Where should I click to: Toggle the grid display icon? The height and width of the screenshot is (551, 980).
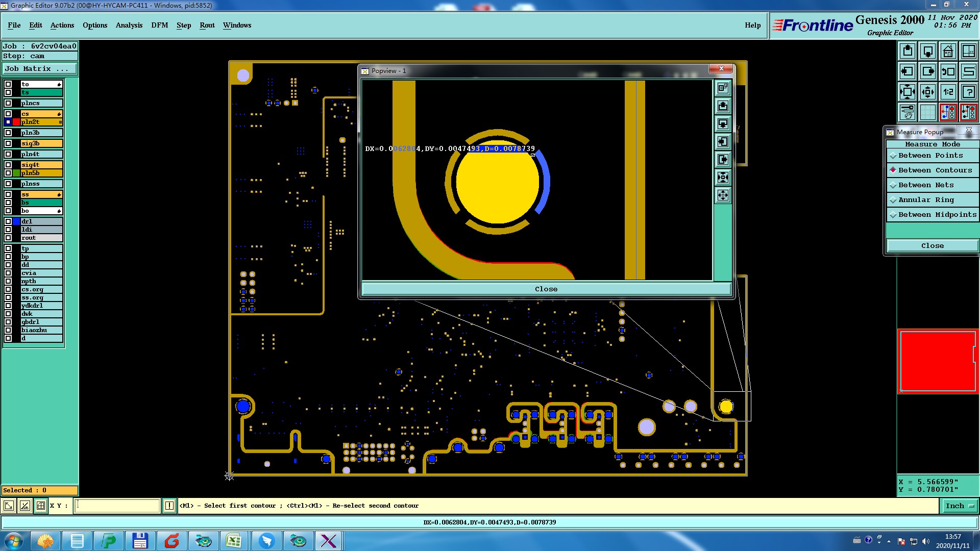coord(927,112)
